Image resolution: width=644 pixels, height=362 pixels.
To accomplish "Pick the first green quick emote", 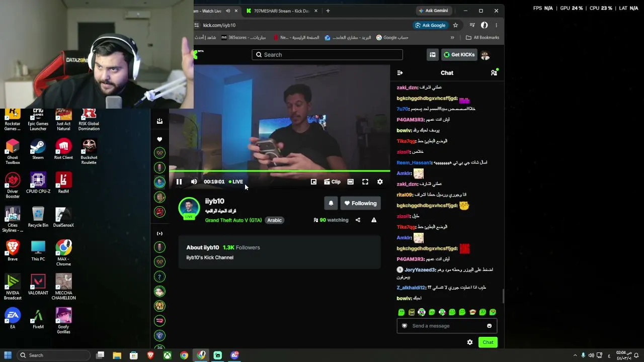I will 401,312.
